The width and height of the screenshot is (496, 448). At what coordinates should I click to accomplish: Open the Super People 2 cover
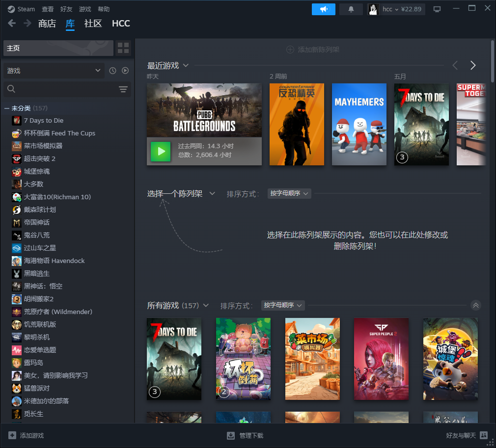[x=381, y=359]
